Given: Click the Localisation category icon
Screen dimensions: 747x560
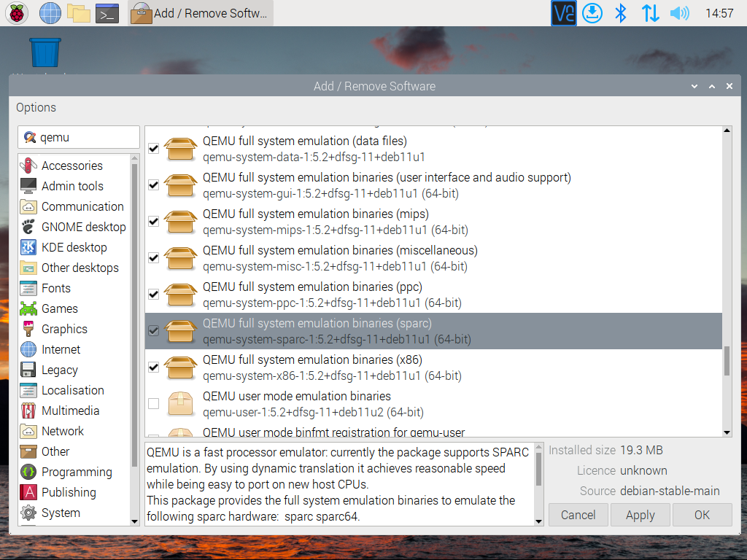Looking at the screenshot, I should 28,391.
